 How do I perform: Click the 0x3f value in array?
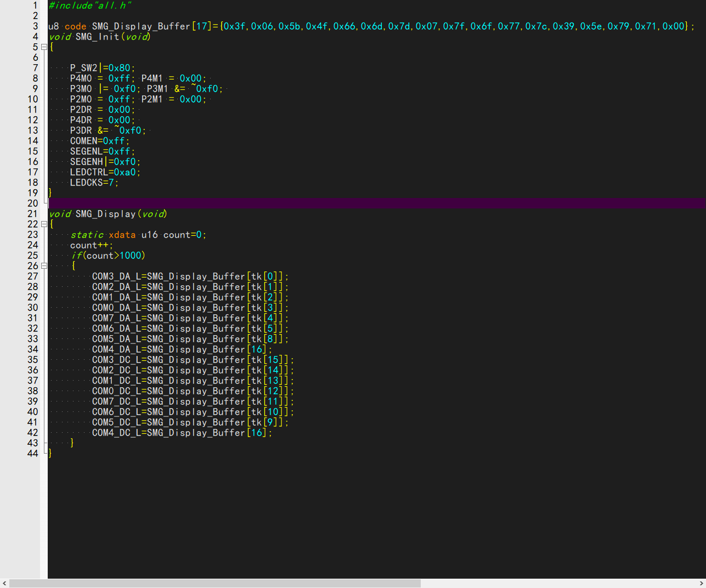point(234,26)
